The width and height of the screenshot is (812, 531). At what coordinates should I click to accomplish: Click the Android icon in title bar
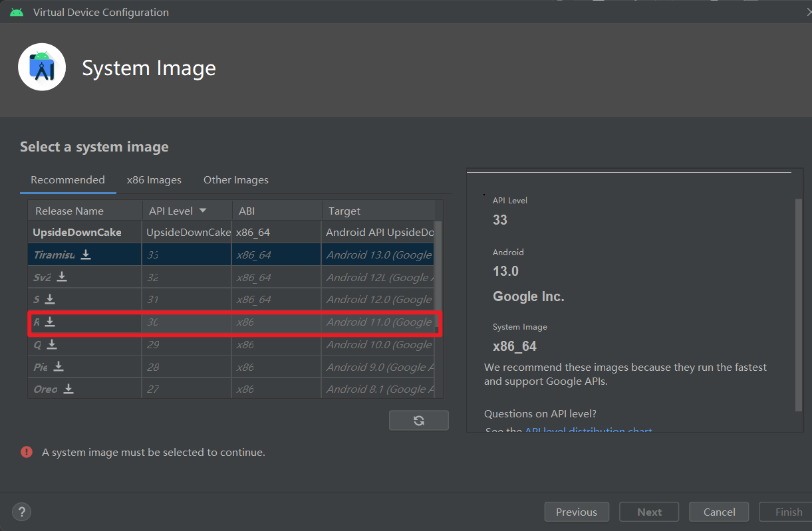click(x=17, y=12)
